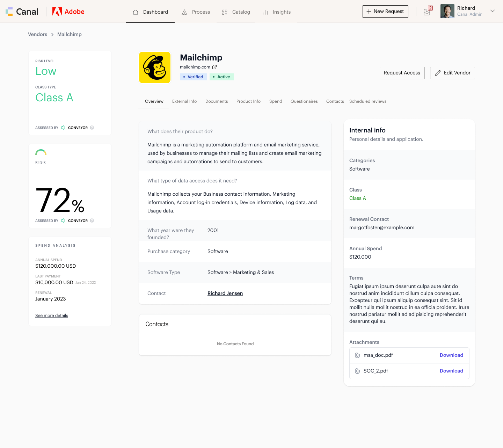Click the external link icon beside mailchimp.com

(x=214, y=67)
